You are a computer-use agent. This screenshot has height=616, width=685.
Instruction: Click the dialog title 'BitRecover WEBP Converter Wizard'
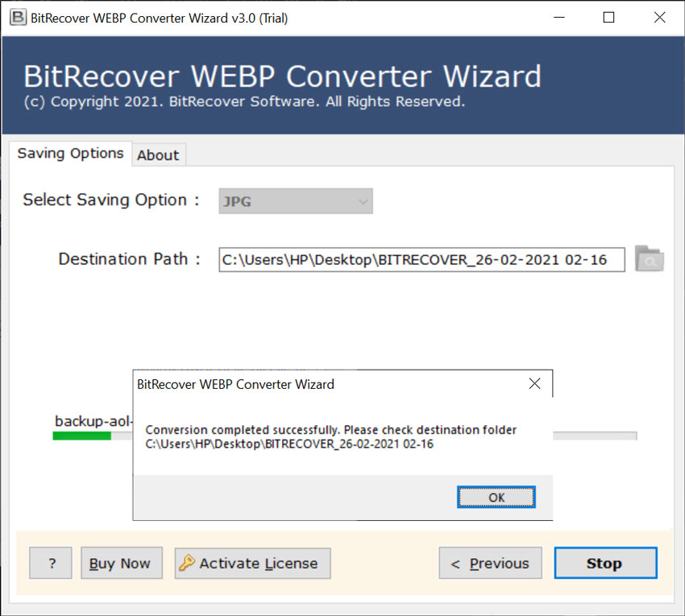(235, 384)
